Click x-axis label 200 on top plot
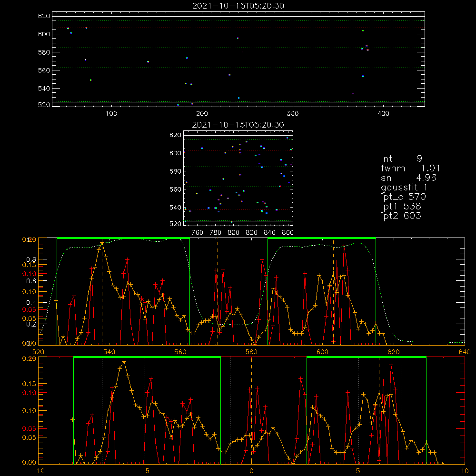 [202, 114]
